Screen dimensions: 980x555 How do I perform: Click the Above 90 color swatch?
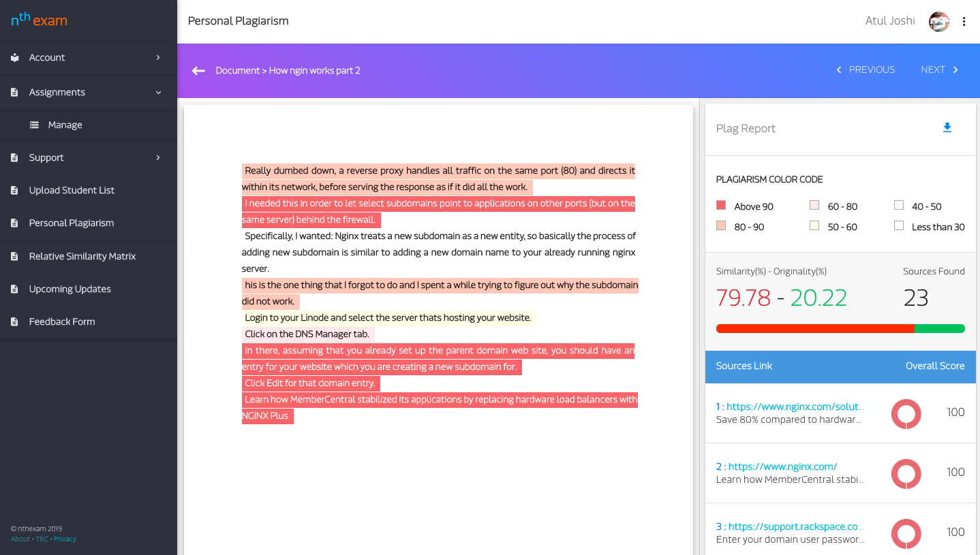pyautogui.click(x=721, y=206)
